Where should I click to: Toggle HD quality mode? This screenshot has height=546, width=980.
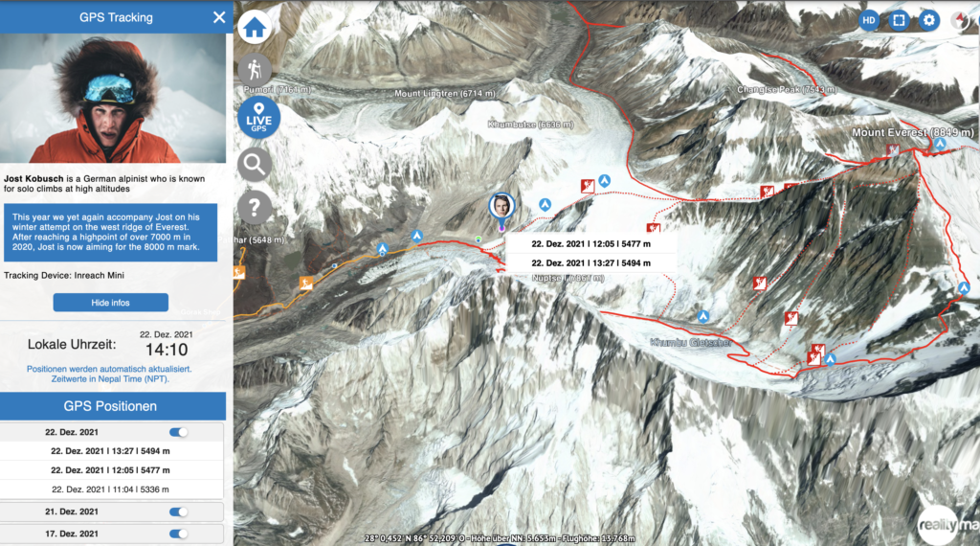click(x=869, y=21)
